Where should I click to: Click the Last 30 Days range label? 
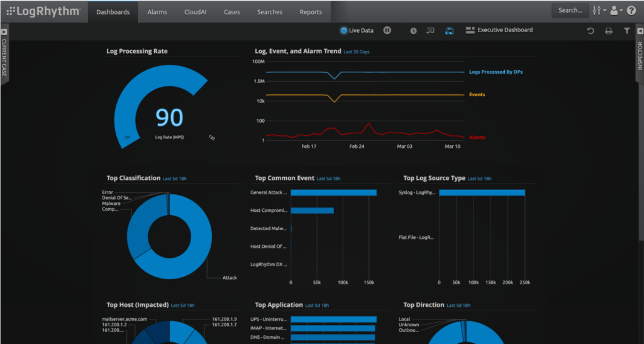pyautogui.click(x=356, y=52)
